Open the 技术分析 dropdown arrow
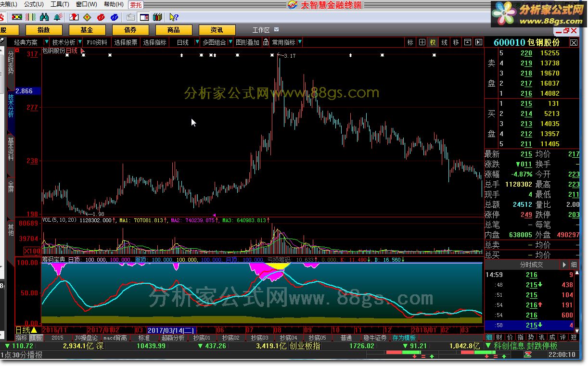The height and width of the screenshot is (366, 588). (x=79, y=42)
